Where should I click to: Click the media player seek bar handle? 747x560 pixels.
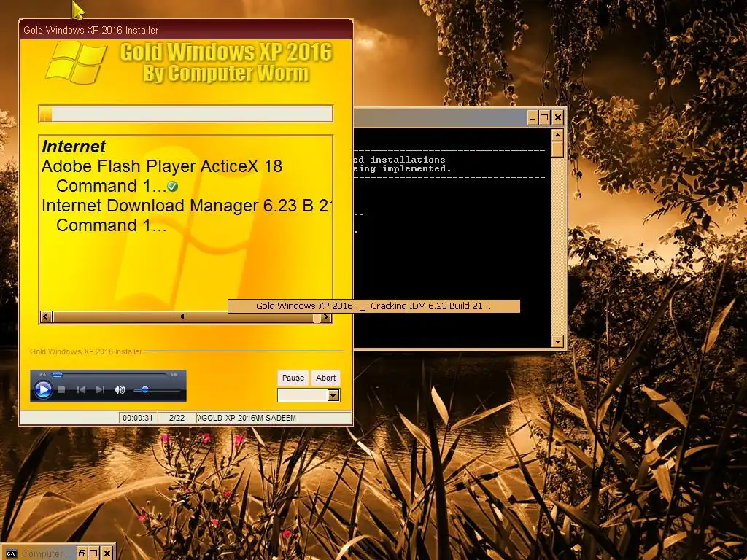tap(57, 375)
